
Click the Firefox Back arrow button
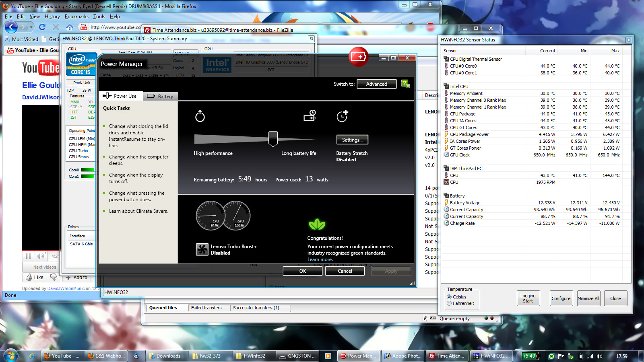(x=11, y=27)
